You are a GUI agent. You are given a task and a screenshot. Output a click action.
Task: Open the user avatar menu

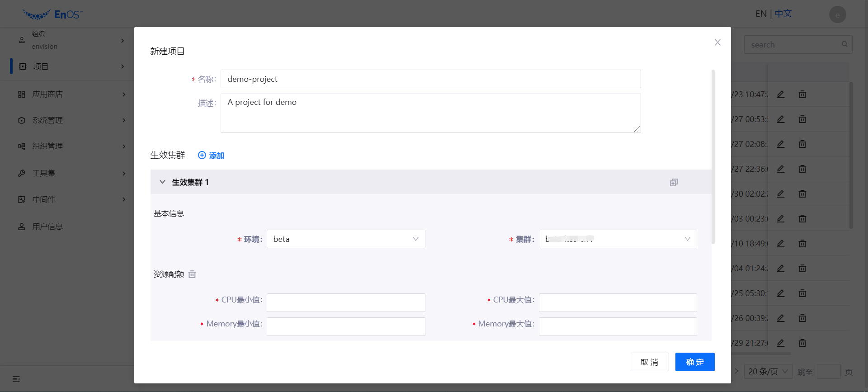pyautogui.click(x=837, y=14)
